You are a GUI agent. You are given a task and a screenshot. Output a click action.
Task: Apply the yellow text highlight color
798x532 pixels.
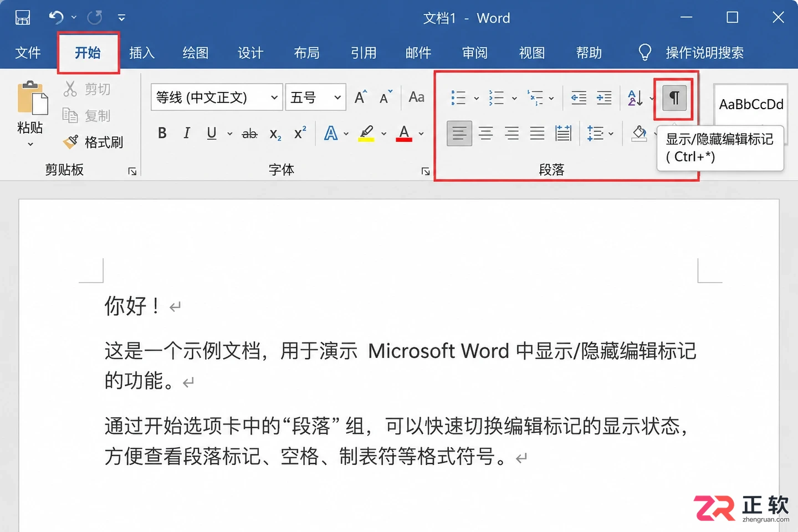(x=366, y=133)
